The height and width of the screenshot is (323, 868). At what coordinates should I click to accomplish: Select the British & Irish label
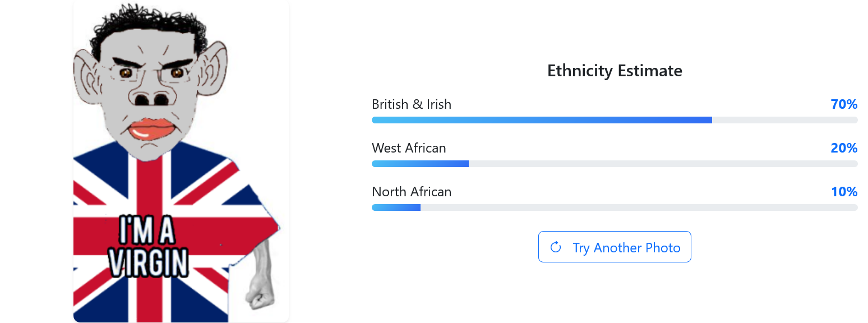(x=412, y=104)
